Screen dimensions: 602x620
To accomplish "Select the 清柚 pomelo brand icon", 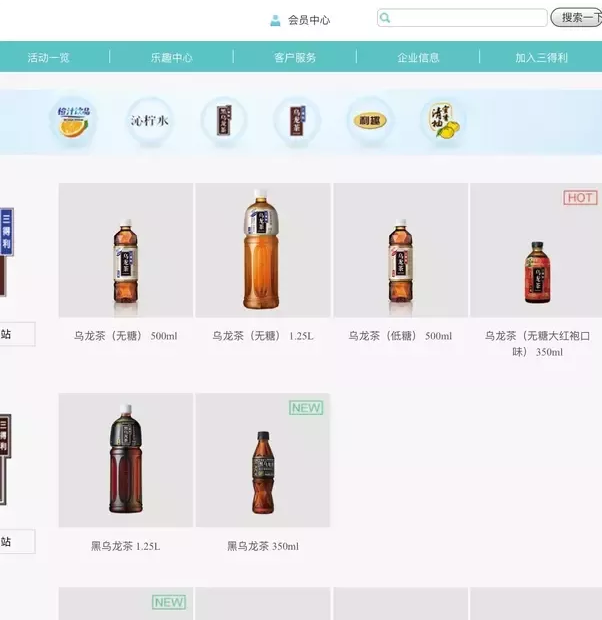I will (444, 120).
